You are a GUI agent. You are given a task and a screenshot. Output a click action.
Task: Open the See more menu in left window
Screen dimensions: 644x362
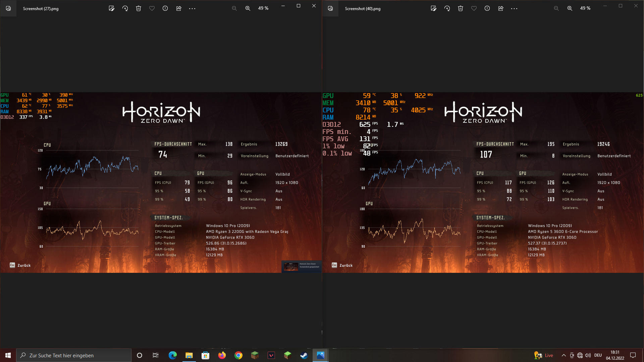coord(192,8)
